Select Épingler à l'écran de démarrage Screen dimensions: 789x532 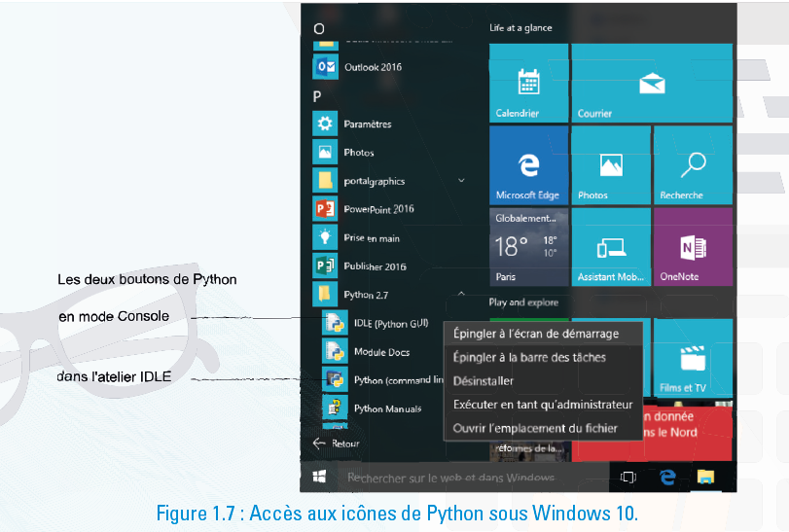pos(543,334)
